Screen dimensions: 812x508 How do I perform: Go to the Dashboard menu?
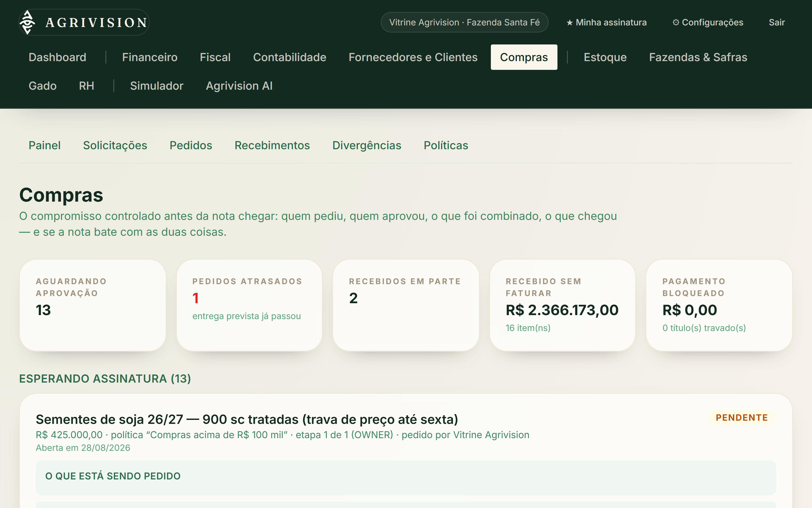pos(57,57)
